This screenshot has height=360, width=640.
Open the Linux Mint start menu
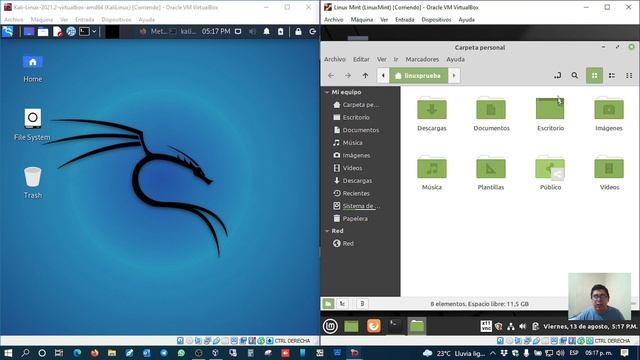tap(330, 326)
